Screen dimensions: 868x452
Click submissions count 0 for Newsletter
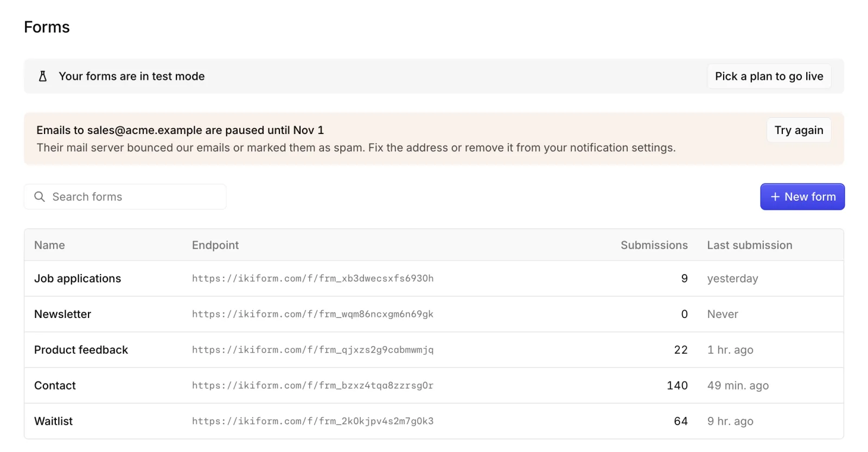click(684, 314)
